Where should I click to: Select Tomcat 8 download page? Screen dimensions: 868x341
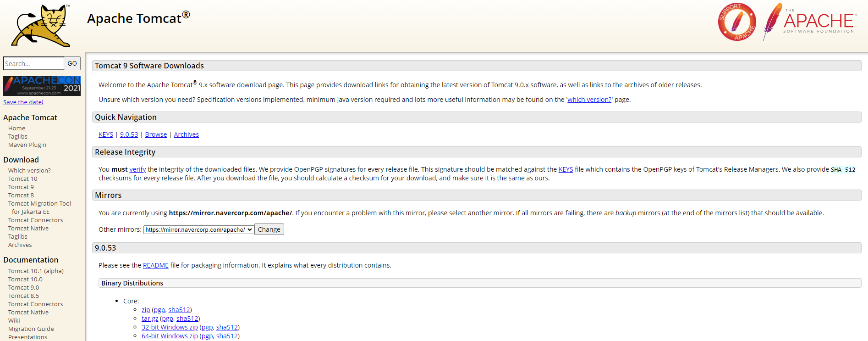tap(21, 195)
